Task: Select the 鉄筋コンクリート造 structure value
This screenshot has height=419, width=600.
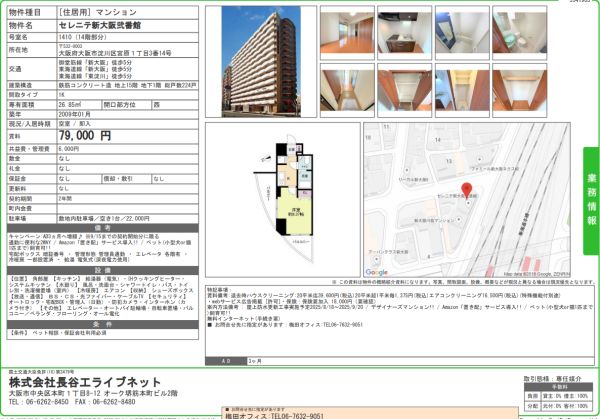Action: coord(127,85)
